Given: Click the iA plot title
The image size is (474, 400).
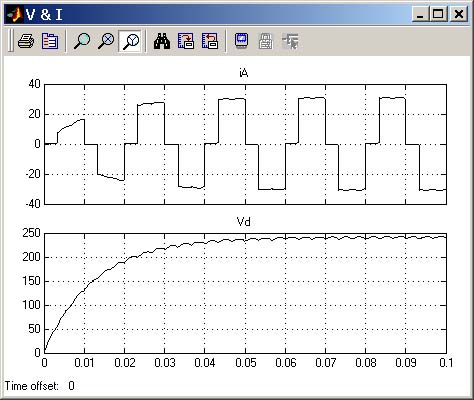Looking at the screenshot, I should point(244,73).
